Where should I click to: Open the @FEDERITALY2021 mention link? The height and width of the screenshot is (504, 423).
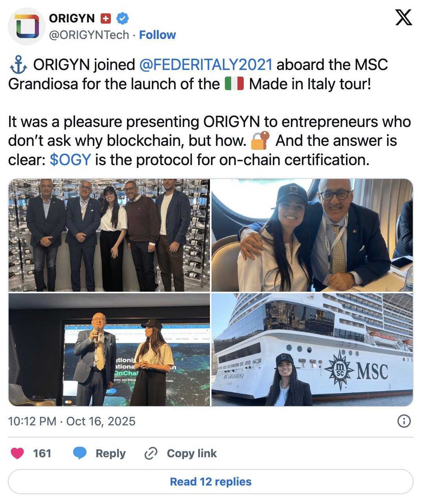click(x=206, y=64)
